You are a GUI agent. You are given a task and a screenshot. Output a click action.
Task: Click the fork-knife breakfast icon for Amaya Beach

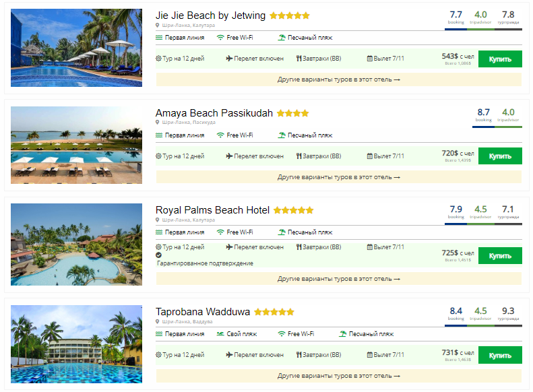pyautogui.click(x=299, y=156)
